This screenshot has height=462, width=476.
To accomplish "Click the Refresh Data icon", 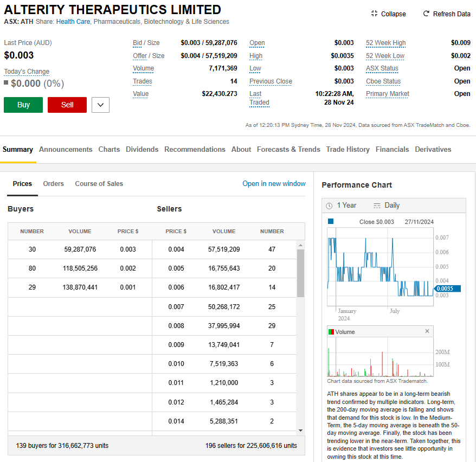I will (x=426, y=14).
